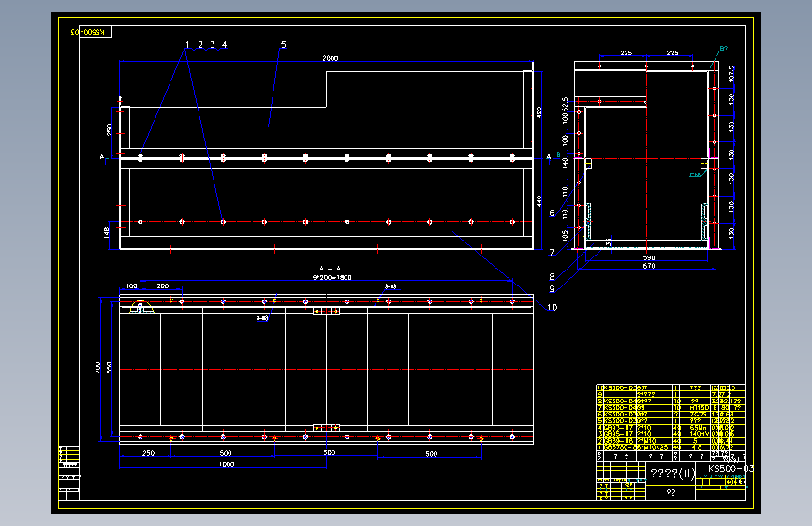Viewport: 812px width, 526px height.
Task: Pick the 35 dimension in the side view
Action: click(x=609, y=241)
